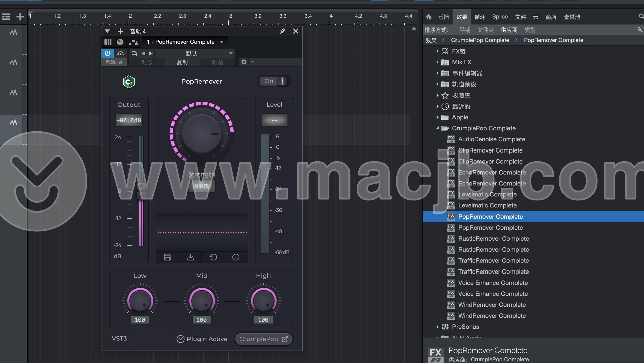Toggle the 自动: 关 automation button
Image resolution: width=644 pixels, height=363 pixels.
tap(114, 62)
